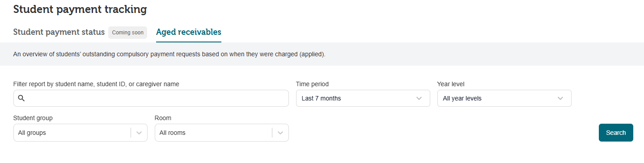Select the Aged receivables tab
This screenshot has height=163, width=644.
189,32
